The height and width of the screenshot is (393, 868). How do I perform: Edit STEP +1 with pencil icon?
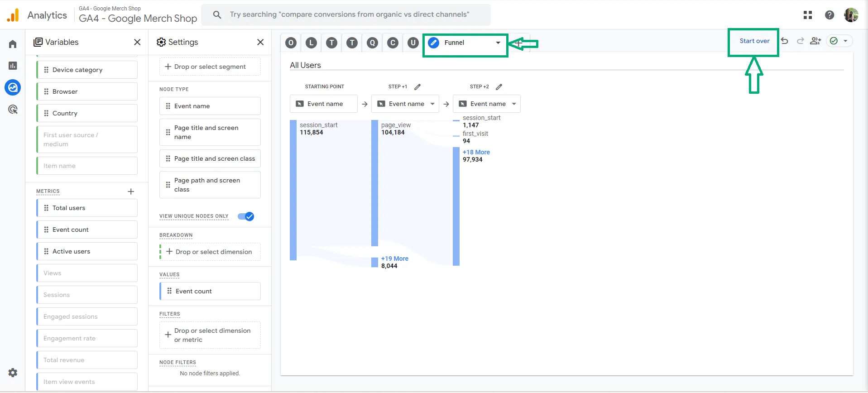point(417,86)
